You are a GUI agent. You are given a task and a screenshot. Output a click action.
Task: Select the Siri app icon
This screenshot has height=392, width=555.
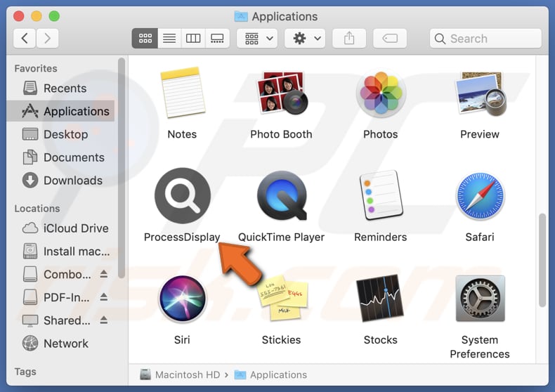click(182, 299)
